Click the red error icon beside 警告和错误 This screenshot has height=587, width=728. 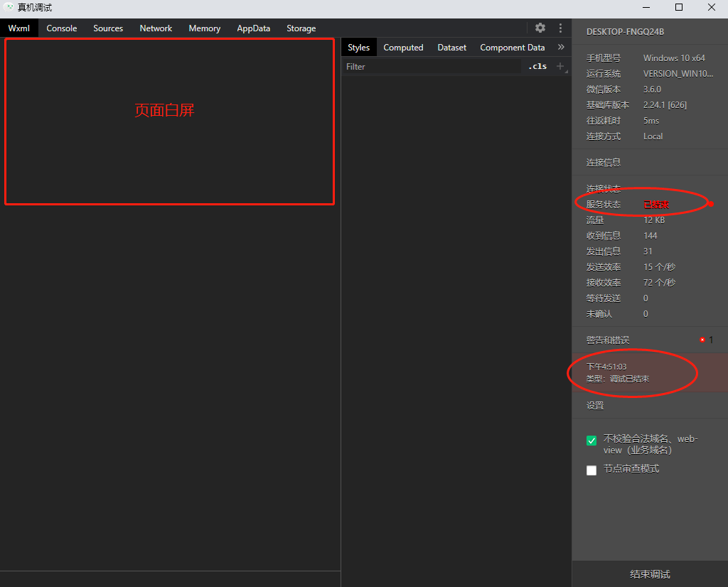[702, 340]
